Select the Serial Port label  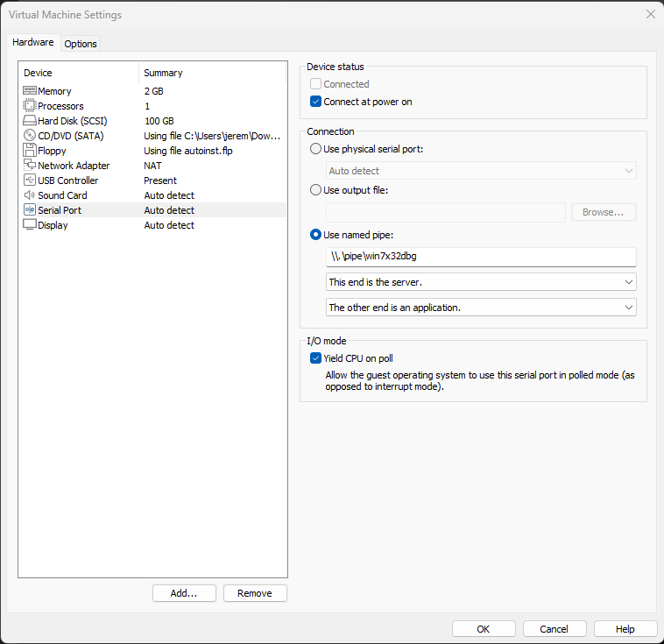click(x=60, y=210)
